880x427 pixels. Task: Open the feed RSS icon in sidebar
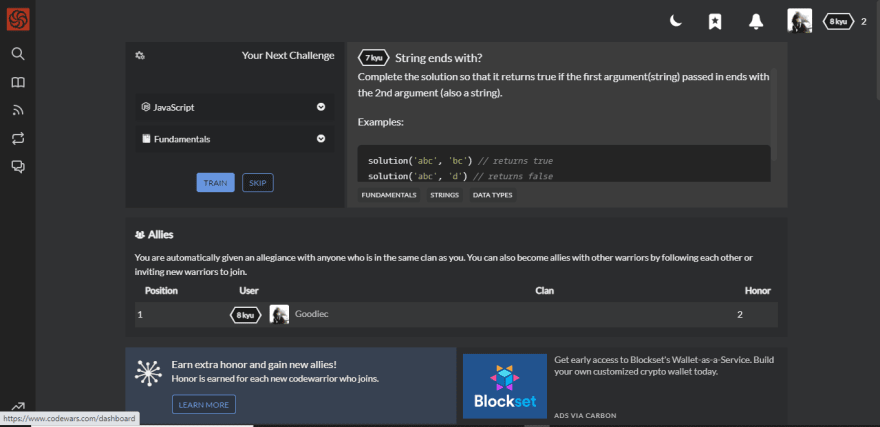(x=18, y=110)
